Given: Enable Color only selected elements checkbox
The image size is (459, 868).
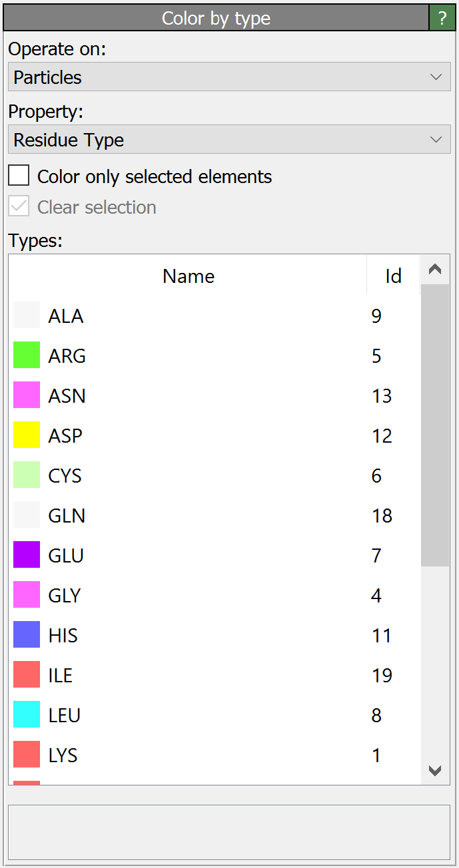Looking at the screenshot, I should 19,176.
